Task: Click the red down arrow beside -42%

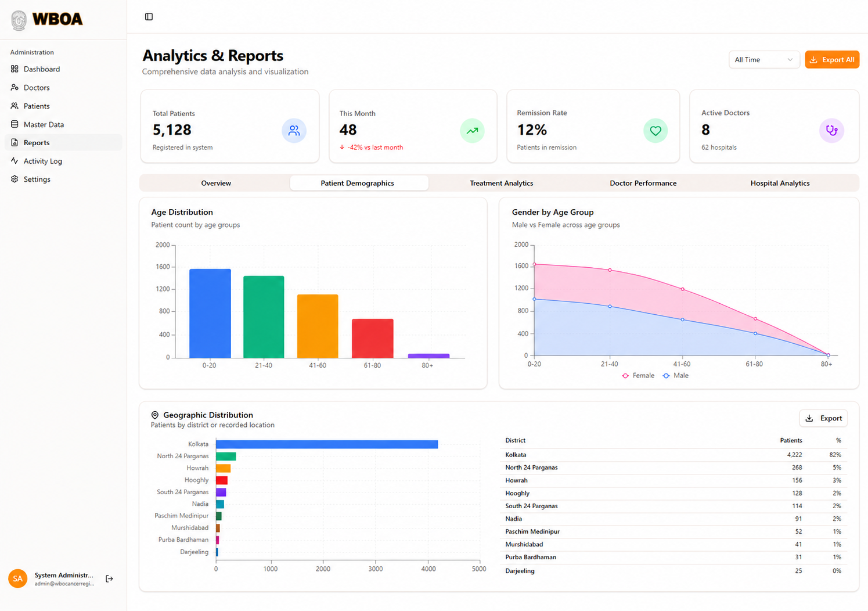Action: 342,148
